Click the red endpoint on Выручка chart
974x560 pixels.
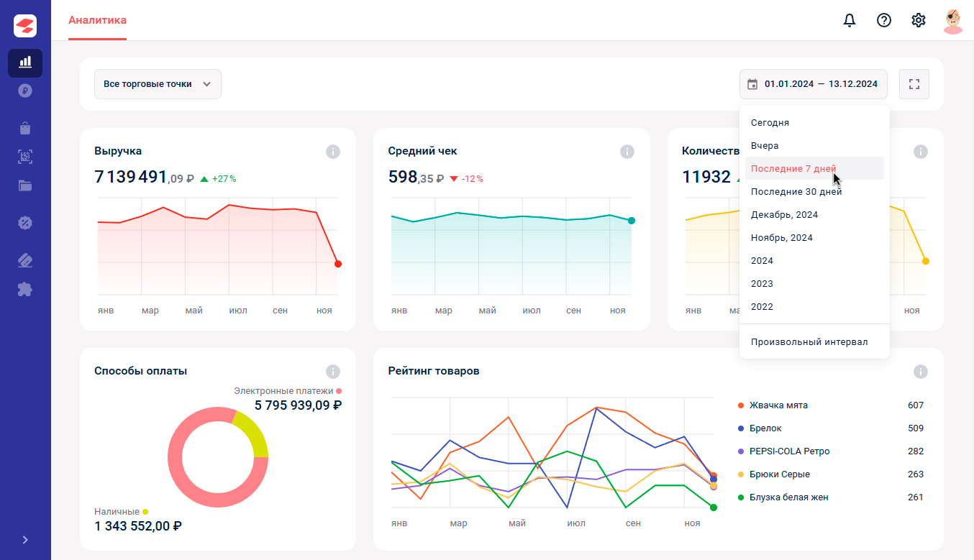(338, 264)
